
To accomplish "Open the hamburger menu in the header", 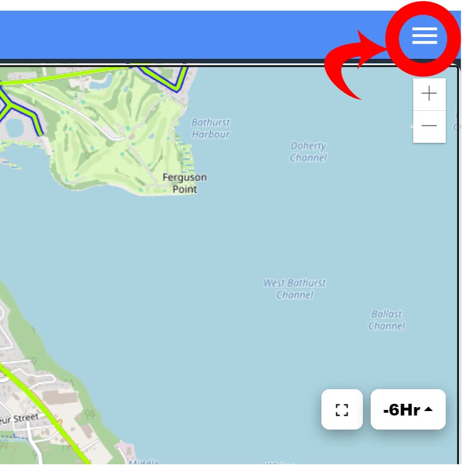I will (424, 36).
